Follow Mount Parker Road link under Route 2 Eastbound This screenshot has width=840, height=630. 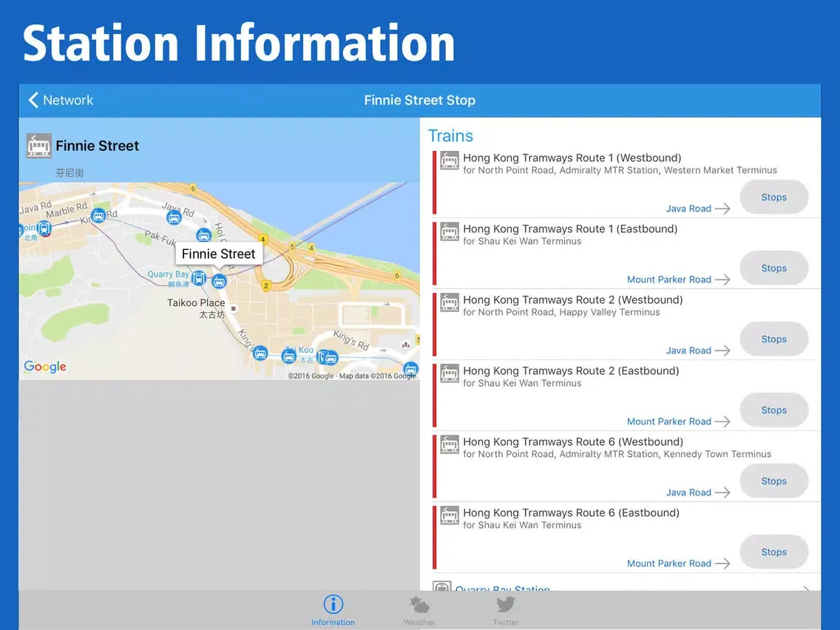669,421
